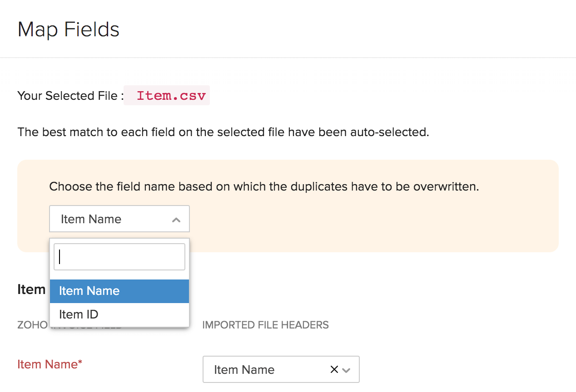Click the IMPORTED FILE HEADERS column header
Image resolution: width=576 pixels, height=392 pixels.
click(x=265, y=325)
